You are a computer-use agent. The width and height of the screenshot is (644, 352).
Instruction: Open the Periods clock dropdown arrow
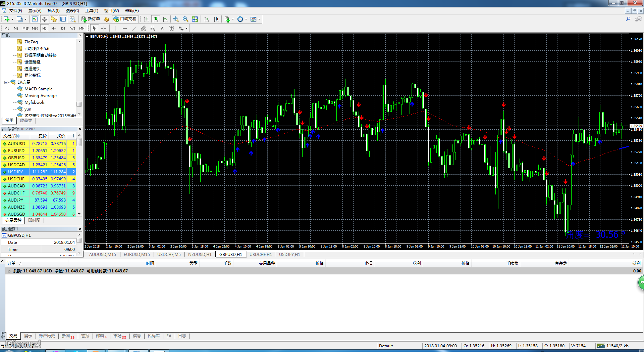pyautogui.click(x=246, y=19)
